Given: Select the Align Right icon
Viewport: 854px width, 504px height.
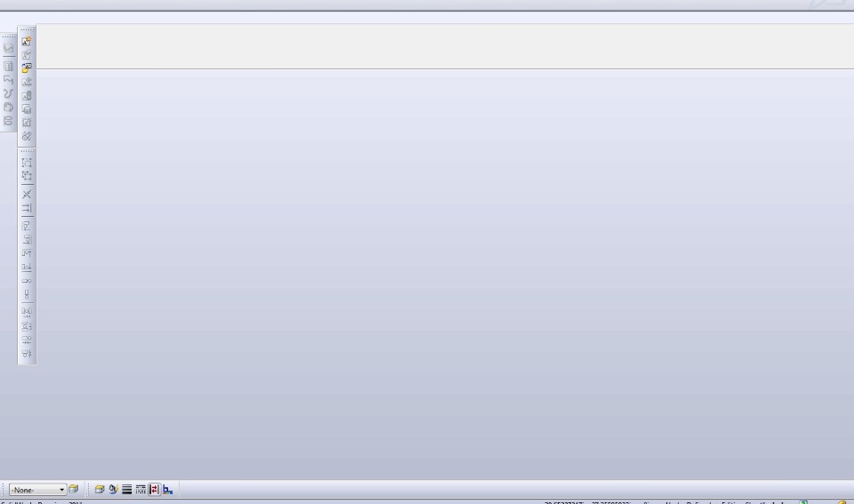Looking at the screenshot, I should click(x=26, y=239).
